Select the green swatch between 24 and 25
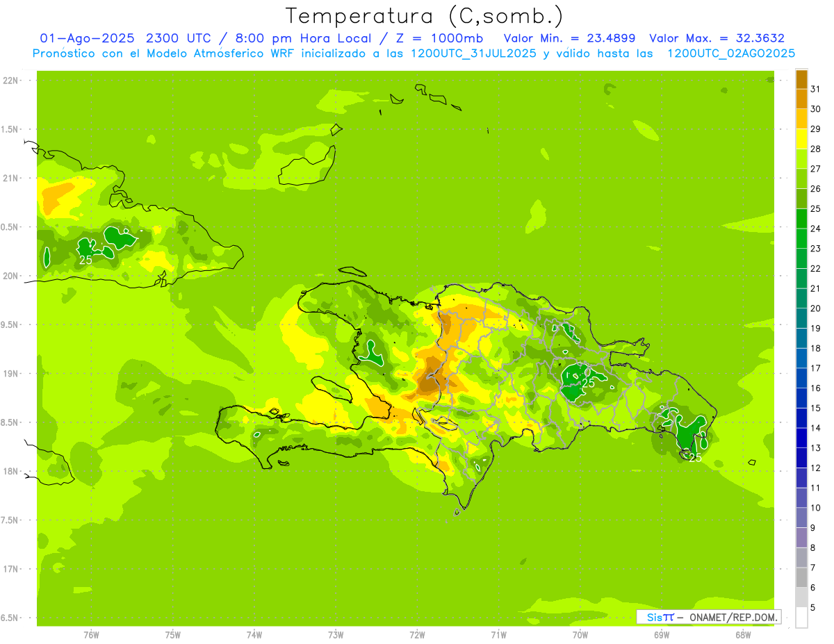The image size is (834, 644). pyautogui.click(x=801, y=218)
